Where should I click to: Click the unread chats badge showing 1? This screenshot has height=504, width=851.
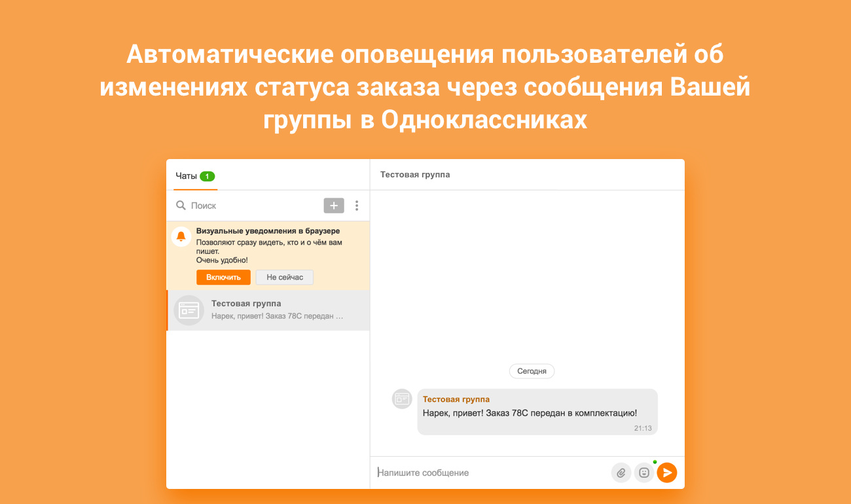point(208,176)
